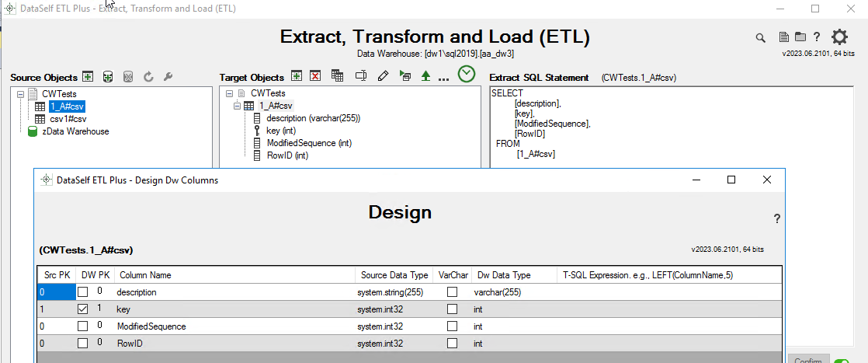Click the red X delete table icon

point(315,76)
